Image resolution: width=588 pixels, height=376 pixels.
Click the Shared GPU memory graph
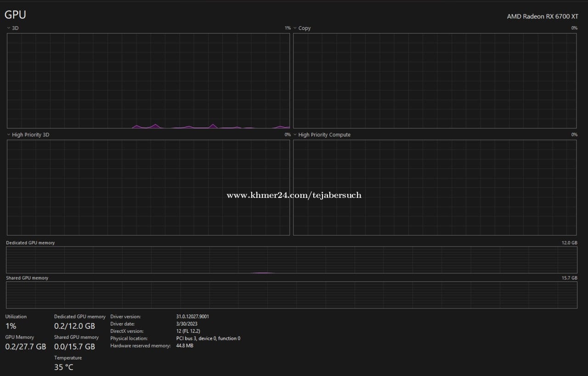[x=291, y=295]
